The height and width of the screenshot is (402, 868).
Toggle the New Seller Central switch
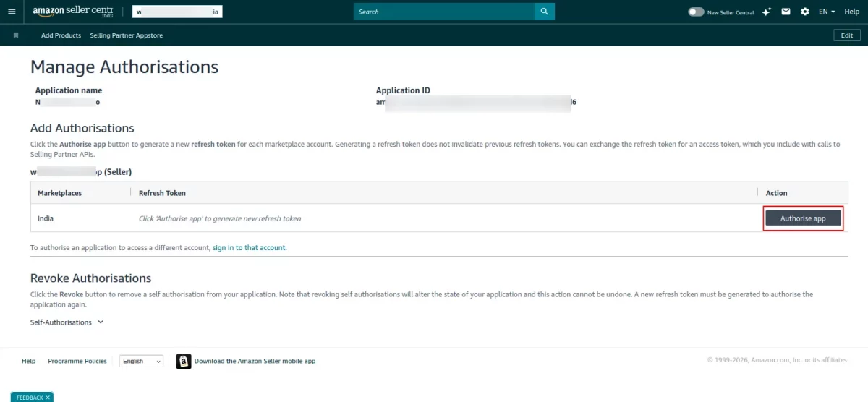tap(696, 12)
